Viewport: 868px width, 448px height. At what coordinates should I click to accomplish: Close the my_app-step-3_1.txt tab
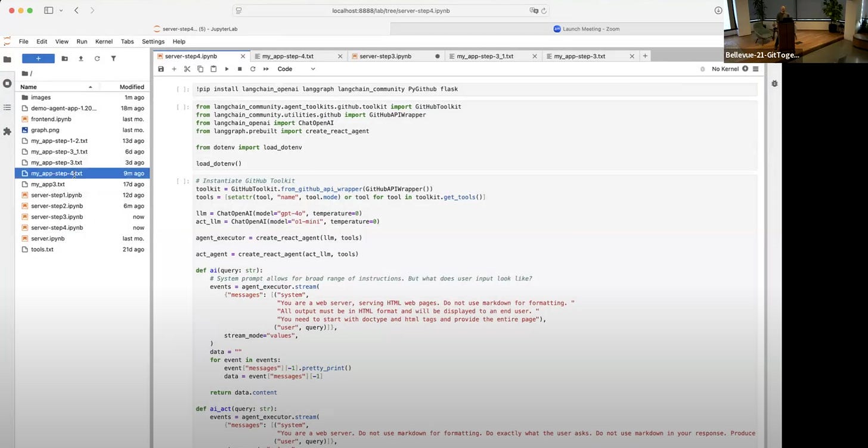[534, 57]
